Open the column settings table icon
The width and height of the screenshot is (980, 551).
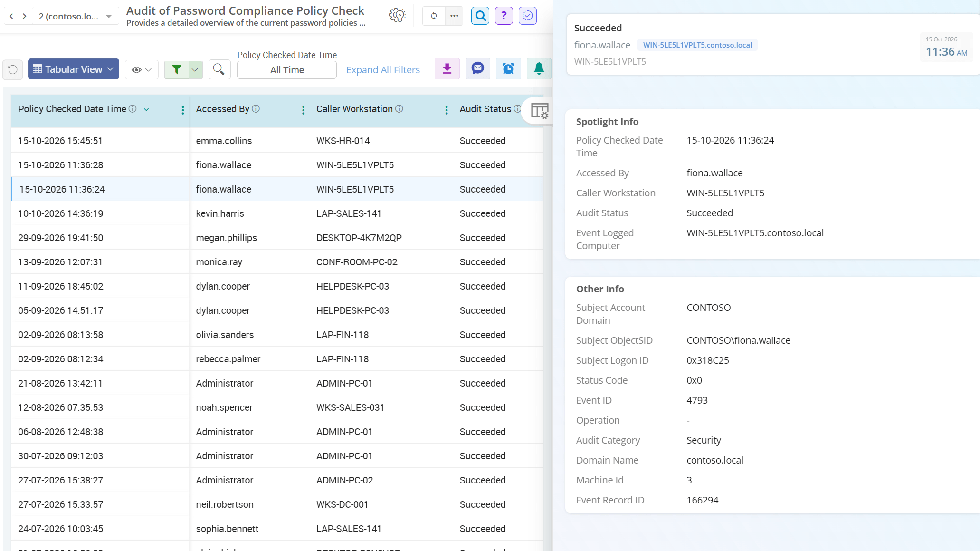tap(540, 111)
